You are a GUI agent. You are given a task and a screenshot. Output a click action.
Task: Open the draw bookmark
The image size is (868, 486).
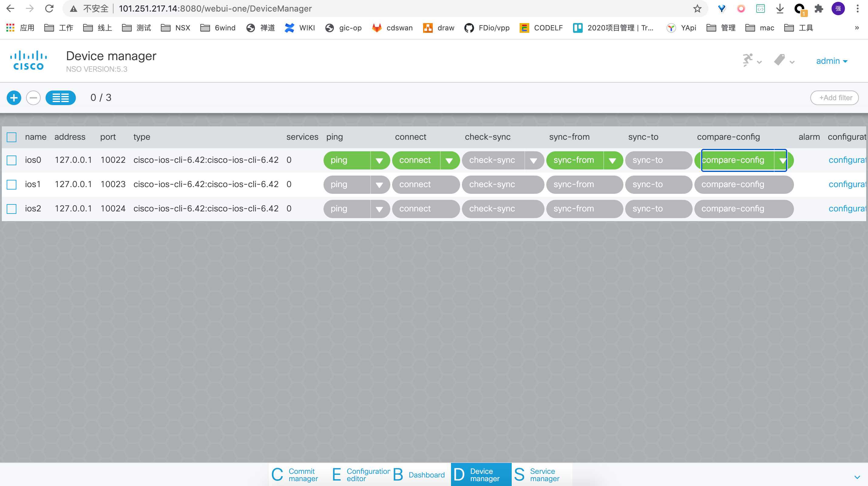point(439,28)
